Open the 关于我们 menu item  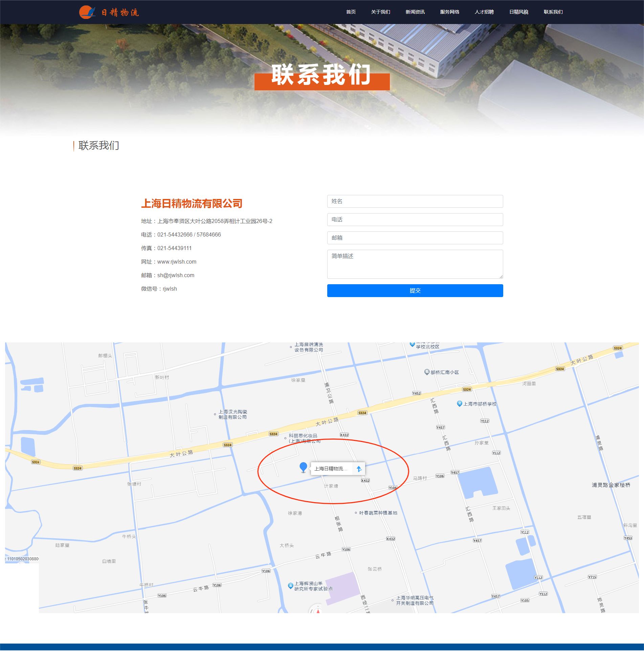(380, 12)
